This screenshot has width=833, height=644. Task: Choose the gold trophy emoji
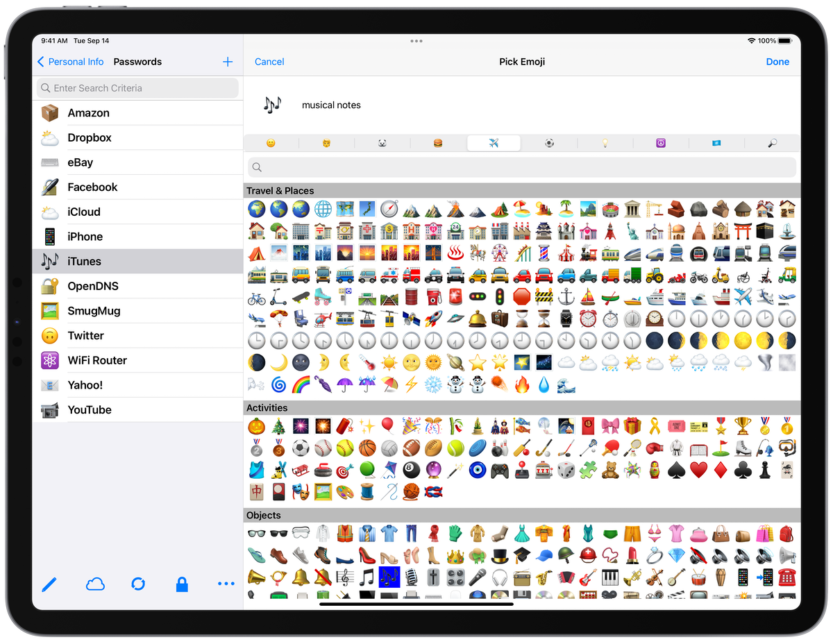pos(743,426)
